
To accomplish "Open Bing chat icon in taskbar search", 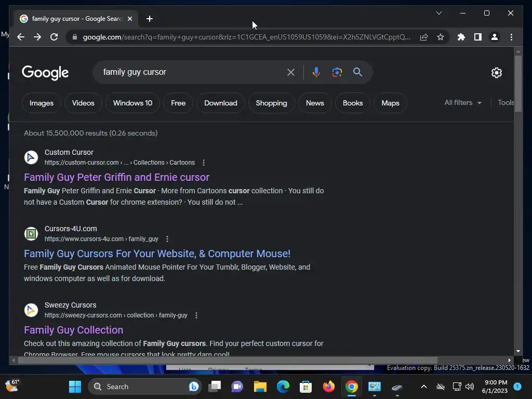I will 194,387.
